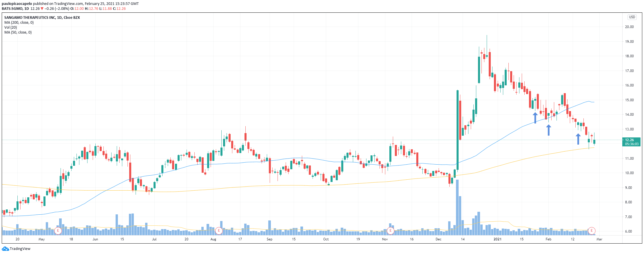
Task: Click the 13.00 price axis label
Action: [x=629, y=129]
